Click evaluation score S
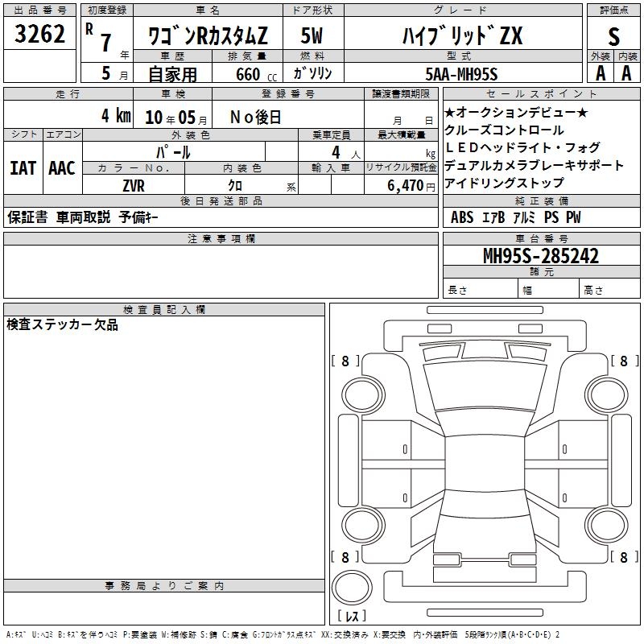Image resolution: width=644 pixels, height=644 pixels. click(613, 36)
